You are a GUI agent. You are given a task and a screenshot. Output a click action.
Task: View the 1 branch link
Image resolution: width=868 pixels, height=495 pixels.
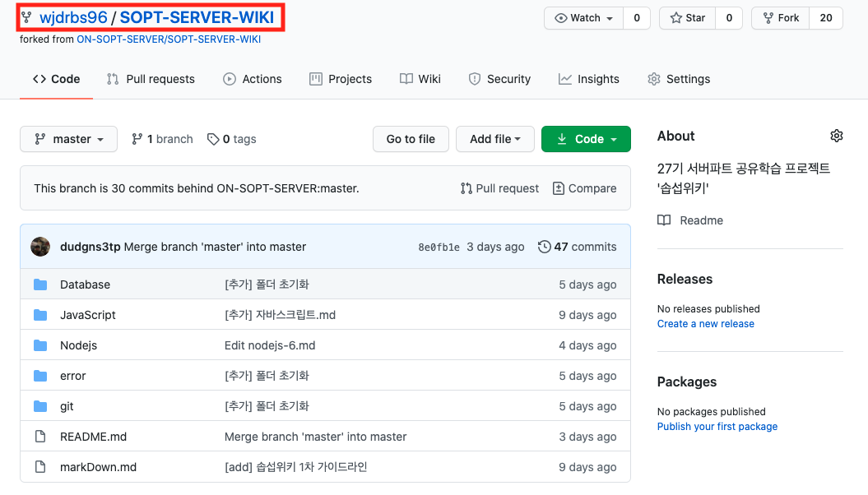[x=162, y=139]
